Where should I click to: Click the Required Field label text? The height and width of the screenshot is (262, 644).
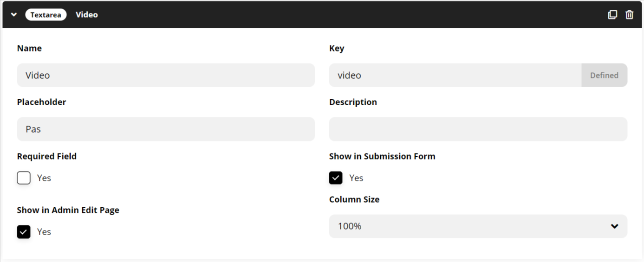(47, 156)
